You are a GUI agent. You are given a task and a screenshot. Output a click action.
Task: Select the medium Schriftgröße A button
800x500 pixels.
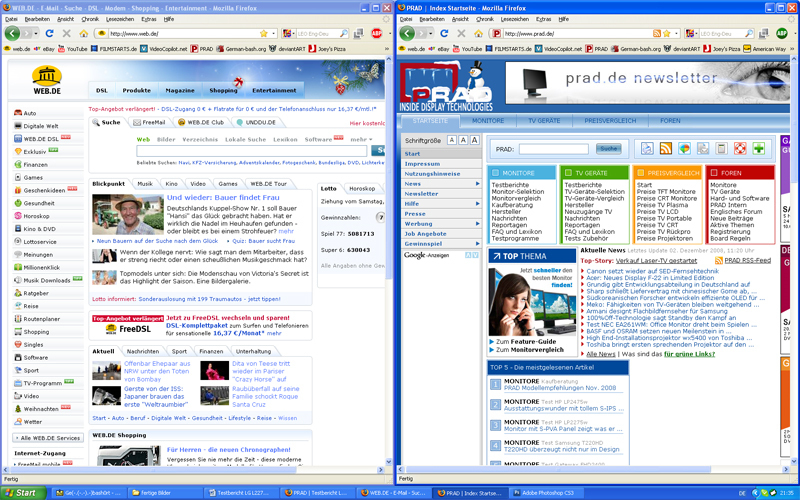pos(463,140)
